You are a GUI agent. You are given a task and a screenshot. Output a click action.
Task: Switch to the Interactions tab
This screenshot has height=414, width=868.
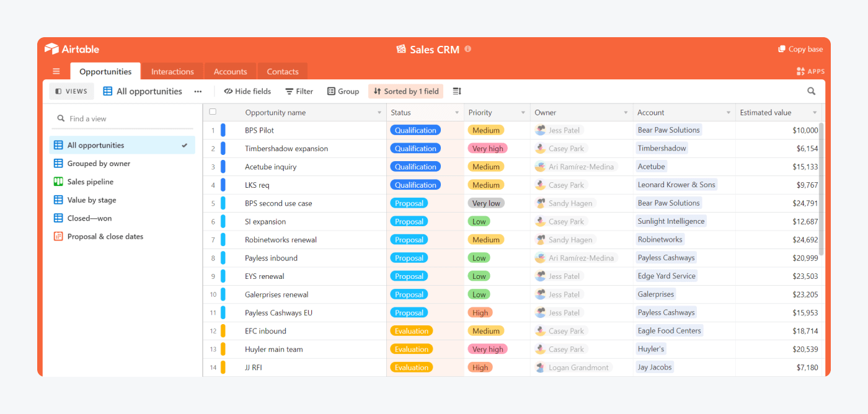click(172, 71)
